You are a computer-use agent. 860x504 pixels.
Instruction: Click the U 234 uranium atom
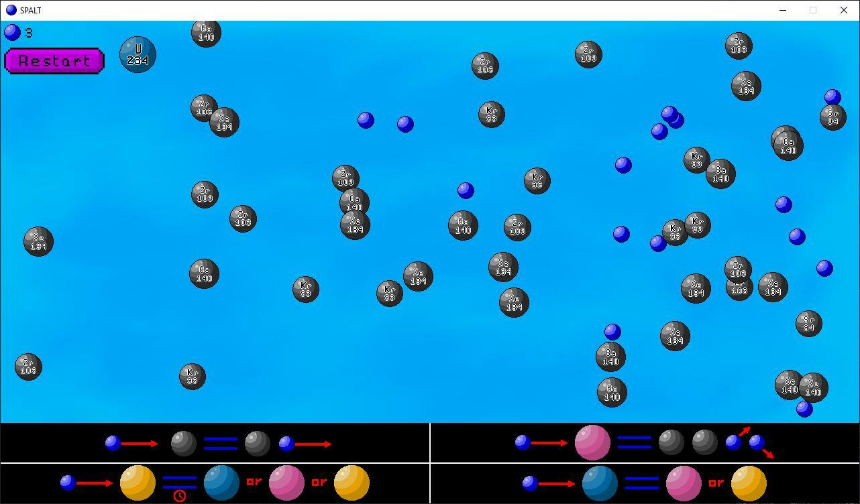click(x=138, y=55)
